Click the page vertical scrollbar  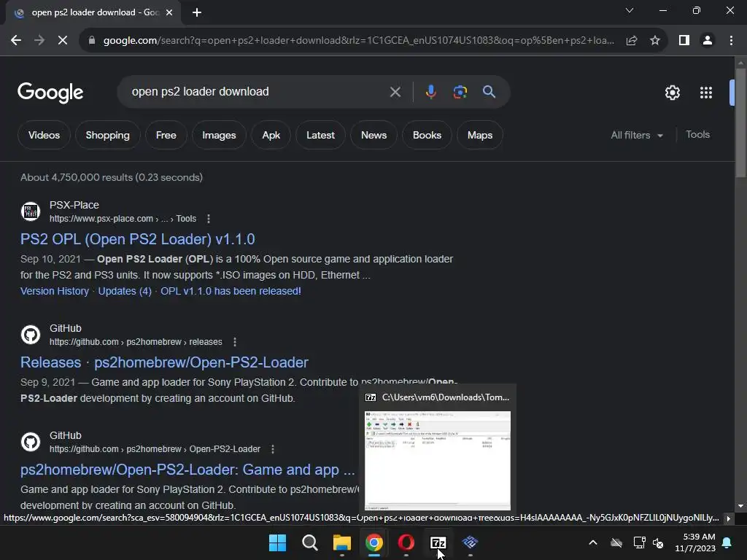click(x=740, y=122)
